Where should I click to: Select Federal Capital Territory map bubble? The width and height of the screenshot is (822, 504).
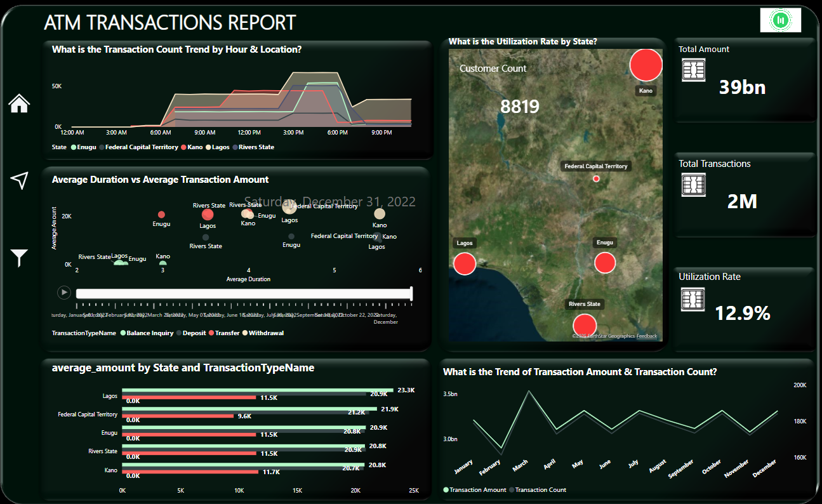(596, 178)
